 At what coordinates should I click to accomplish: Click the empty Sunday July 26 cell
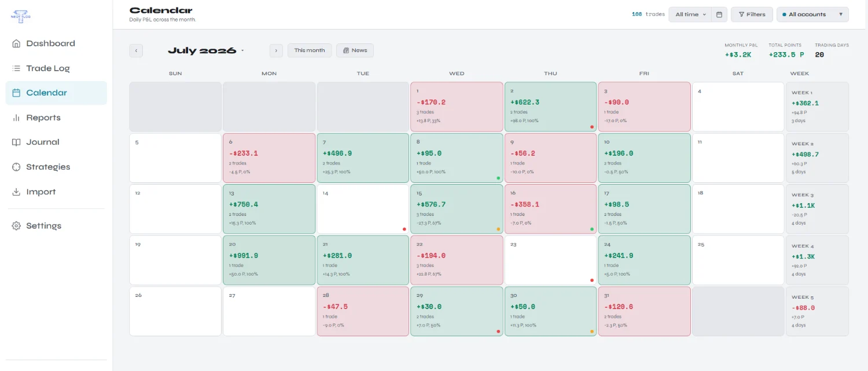(x=175, y=311)
